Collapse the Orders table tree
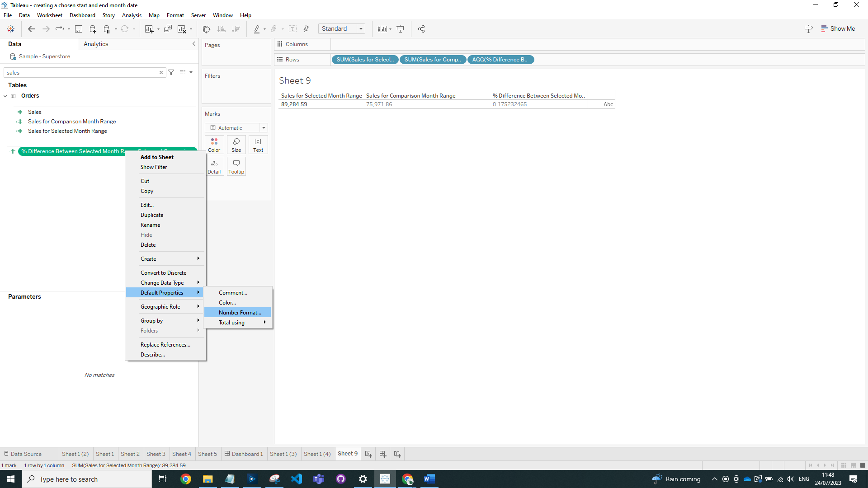The width and height of the screenshot is (868, 488). [5, 96]
